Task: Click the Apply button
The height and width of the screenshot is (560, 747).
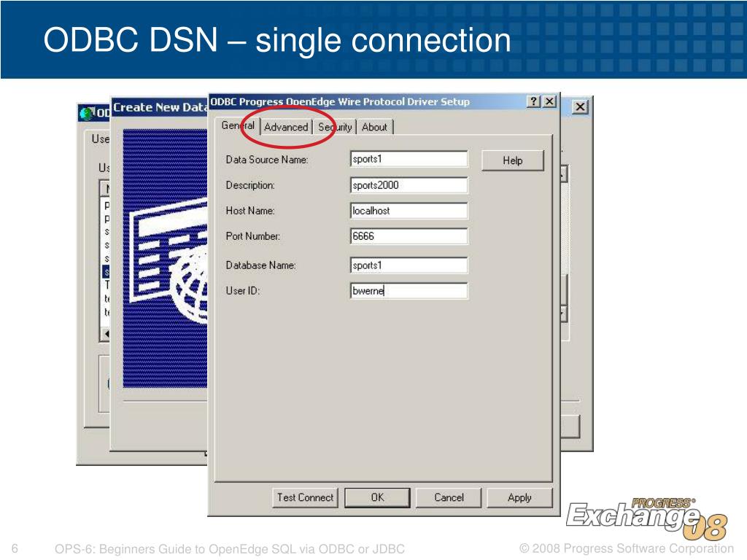Action: point(519,497)
